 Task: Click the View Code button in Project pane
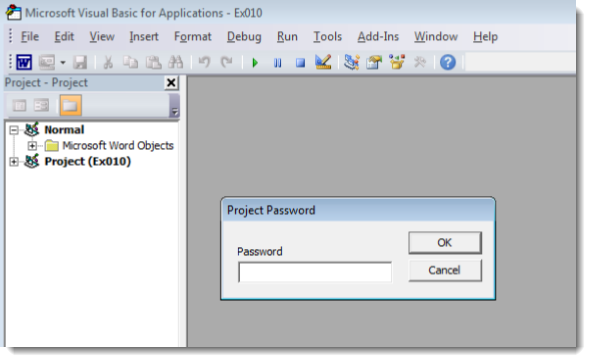[x=19, y=105]
